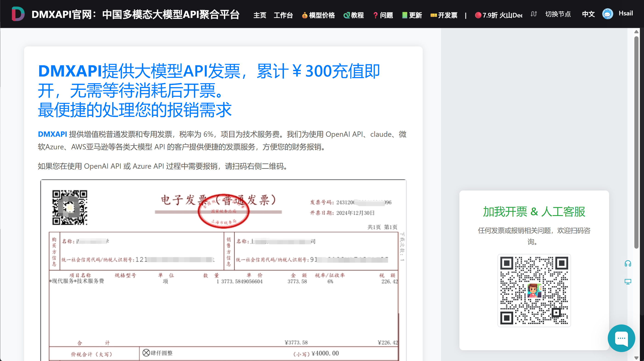Click the customer service QR code
The image size is (644, 361).
[x=534, y=290]
